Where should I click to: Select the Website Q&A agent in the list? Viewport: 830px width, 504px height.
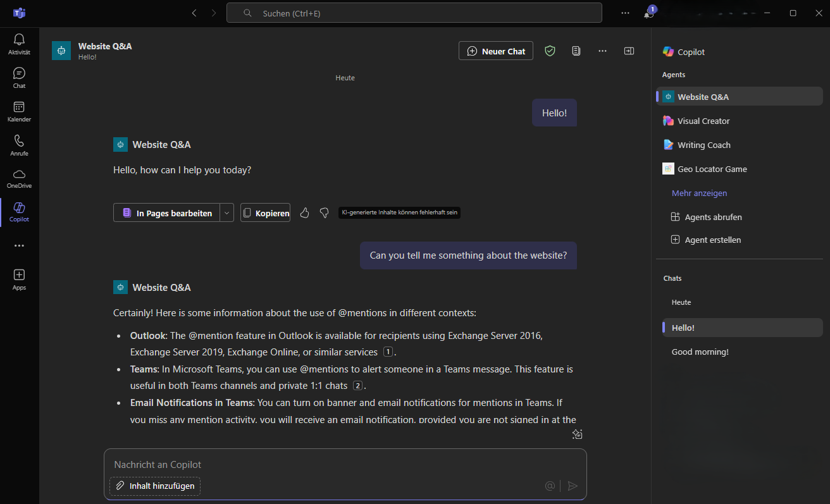click(740, 97)
